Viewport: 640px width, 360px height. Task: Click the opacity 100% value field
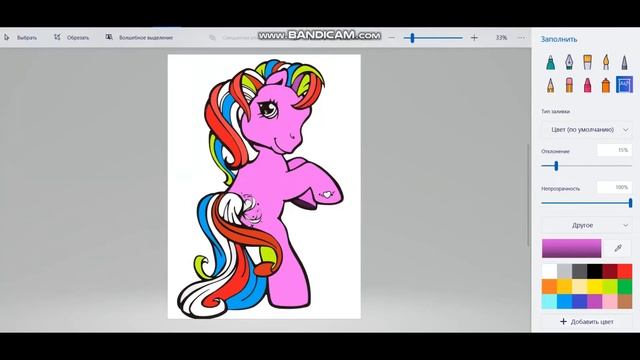click(x=614, y=187)
